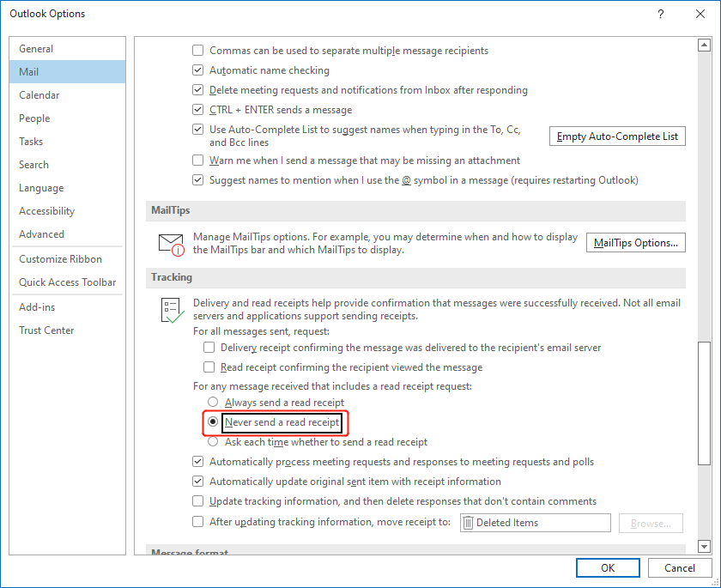
Task: Toggle CTRL + ENTER sends a message
Action: (x=197, y=109)
